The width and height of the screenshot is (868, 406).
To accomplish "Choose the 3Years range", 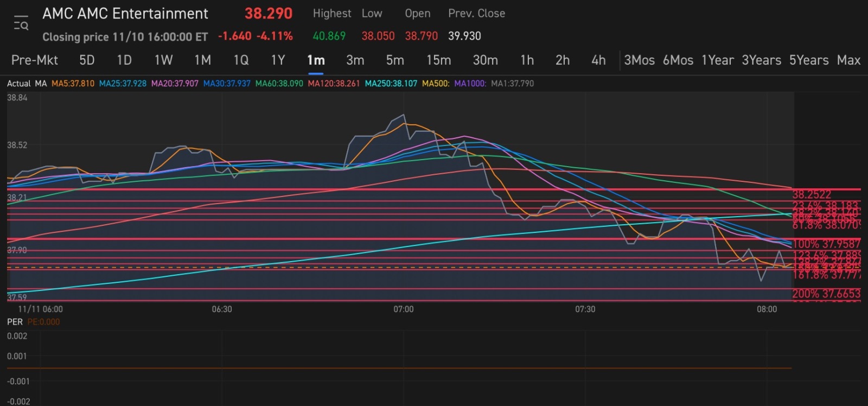I will tap(762, 60).
